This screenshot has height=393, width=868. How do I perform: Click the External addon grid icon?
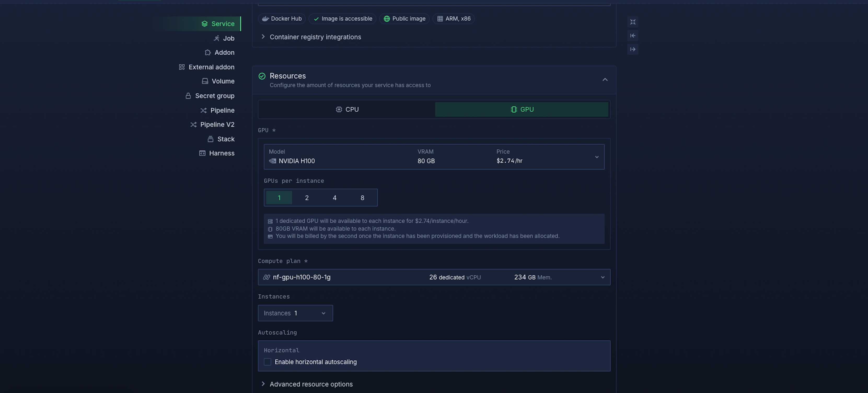pyautogui.click(x=182, y=67)
